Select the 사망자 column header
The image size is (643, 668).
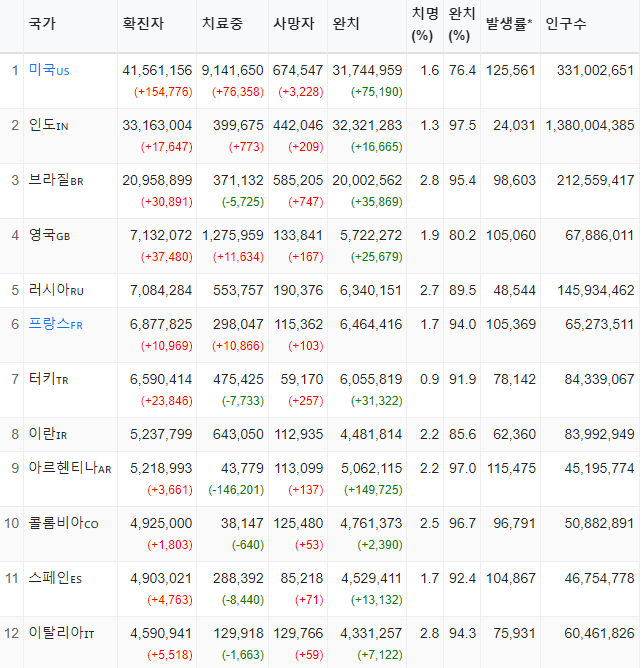(x=294, y=23)
